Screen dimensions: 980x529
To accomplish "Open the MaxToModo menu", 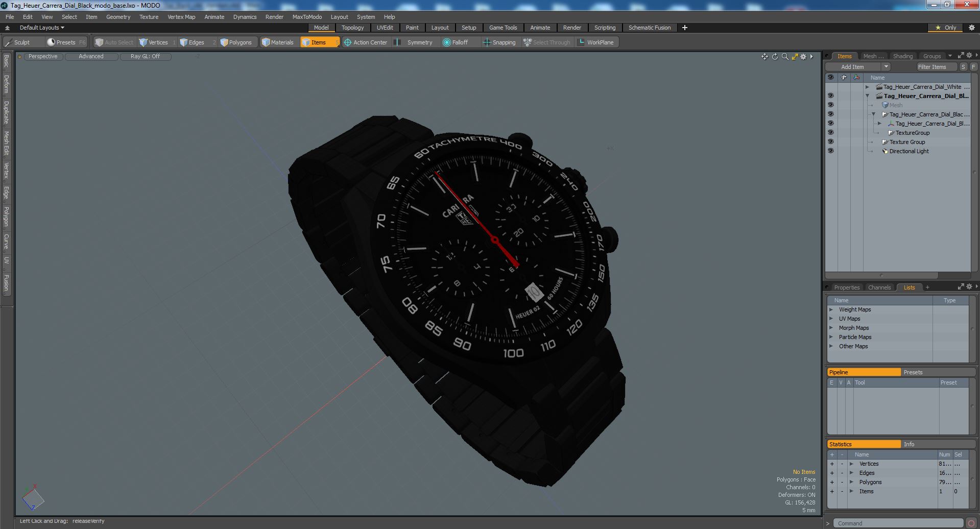I will (307, 17).
